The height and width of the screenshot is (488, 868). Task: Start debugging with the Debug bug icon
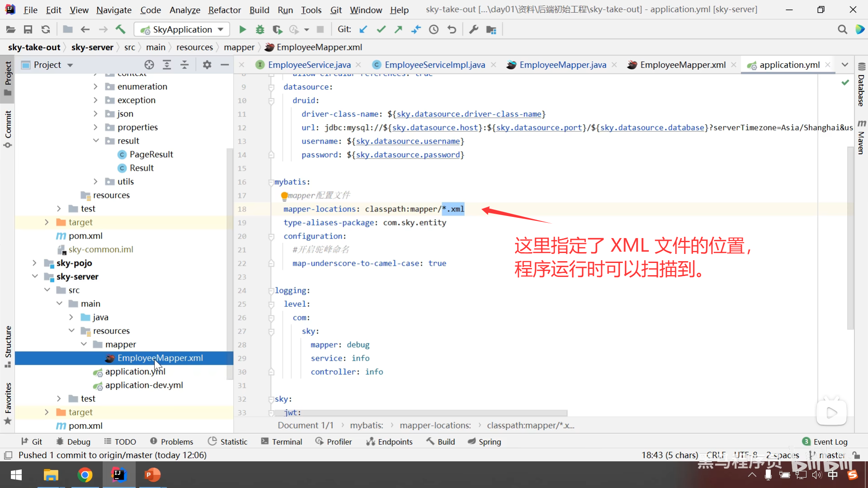(x=260, y=30)
